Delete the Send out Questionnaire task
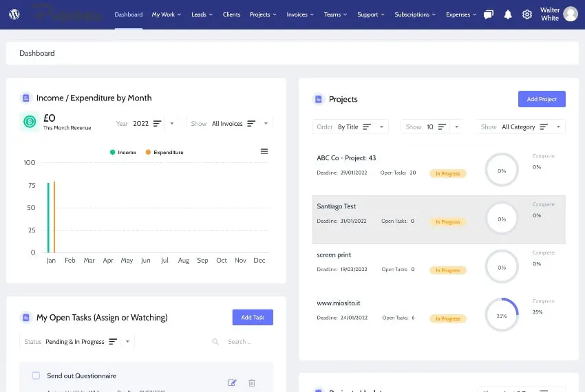 click(x=252, y=382)
